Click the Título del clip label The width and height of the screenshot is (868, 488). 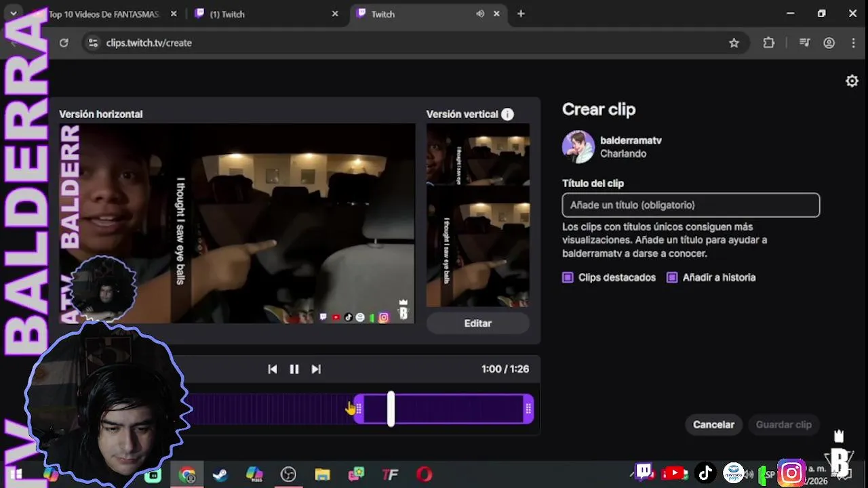(x=593, y=183)
